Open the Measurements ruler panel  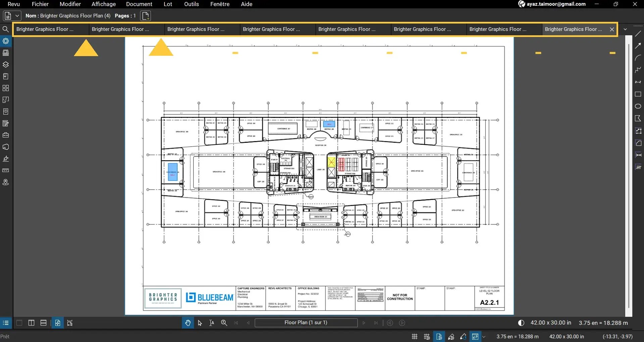6,170
